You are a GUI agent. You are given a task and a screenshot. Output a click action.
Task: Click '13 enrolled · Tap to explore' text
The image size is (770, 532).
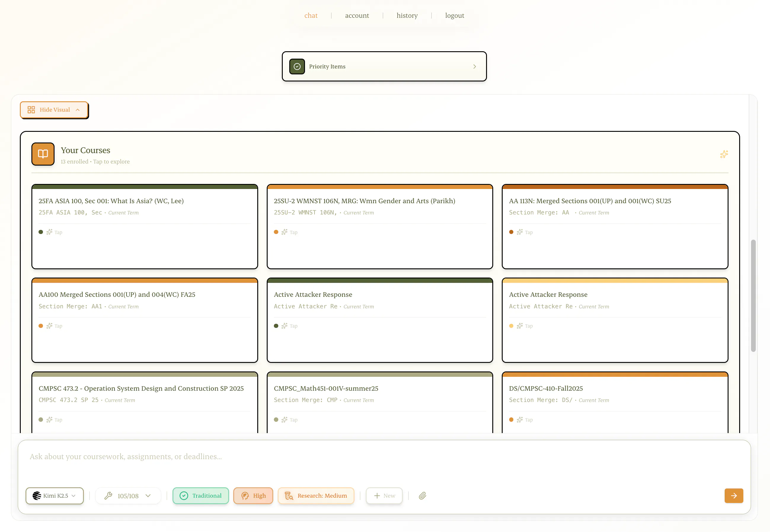click(95, 162)
